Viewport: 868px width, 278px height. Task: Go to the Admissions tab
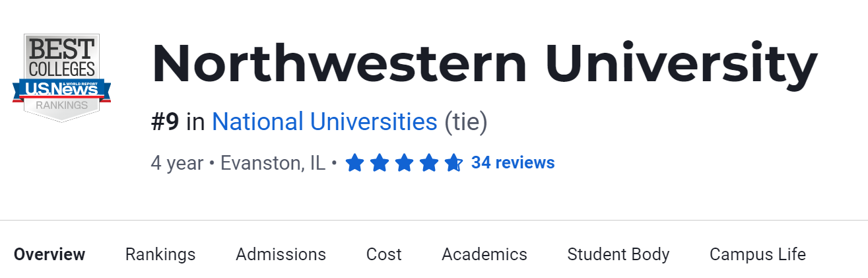(x=281, y=254)
